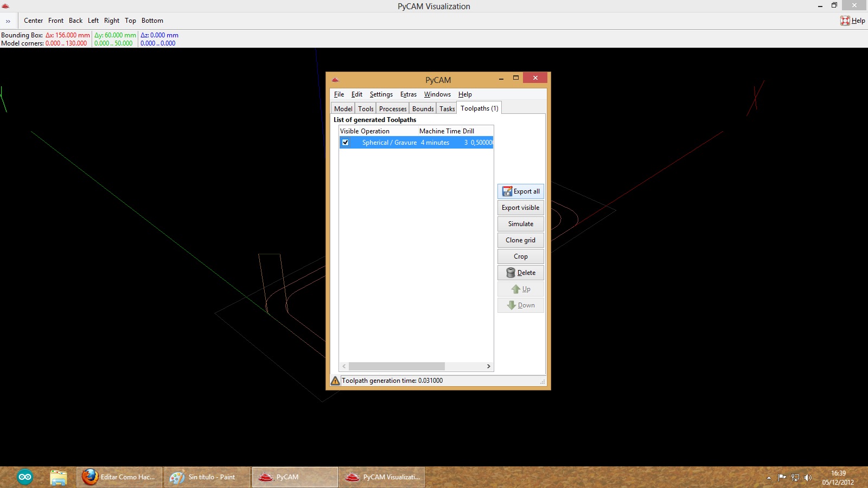Click the scroll left arrow in toolpath list
This screenshot has height=488, width=868.
pyautogui.click(x=344, y=367)
